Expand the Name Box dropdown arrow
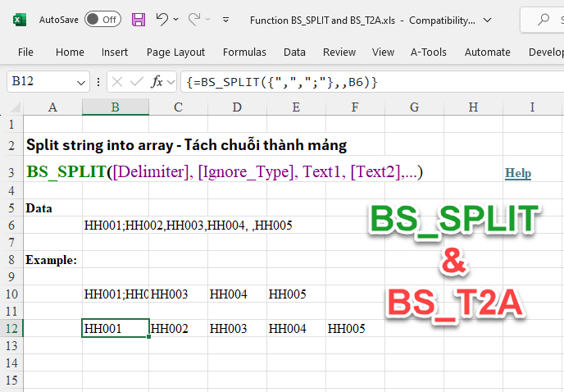 (81, 83)
